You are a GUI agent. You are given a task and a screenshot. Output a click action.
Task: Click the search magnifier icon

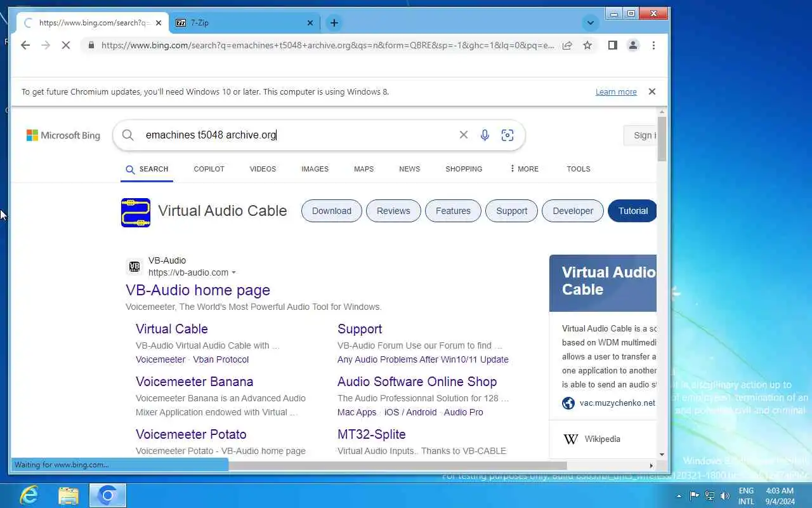click(128, 135)
